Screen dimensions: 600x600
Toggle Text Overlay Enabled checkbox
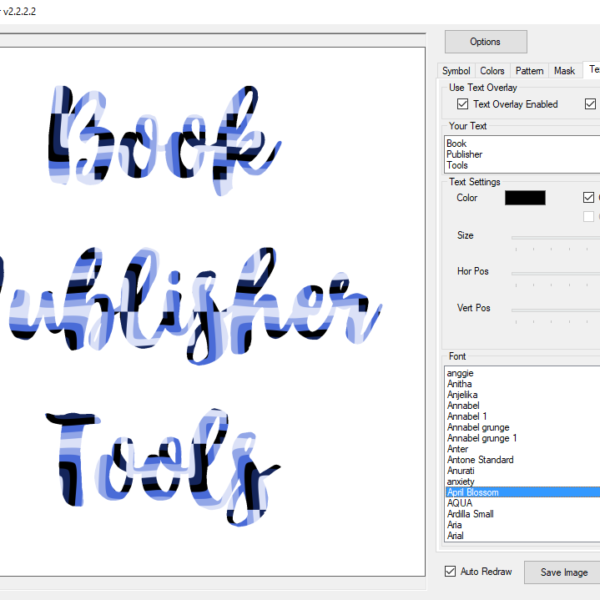point(462,104)
